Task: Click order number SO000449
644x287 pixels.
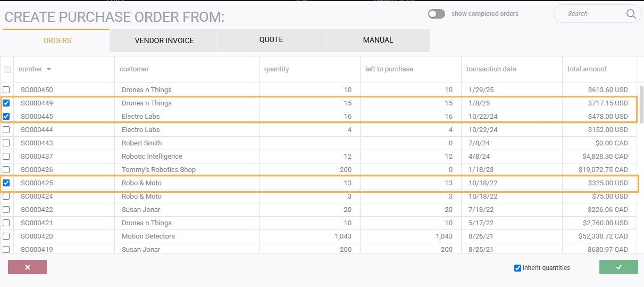Action: (37, 103)
